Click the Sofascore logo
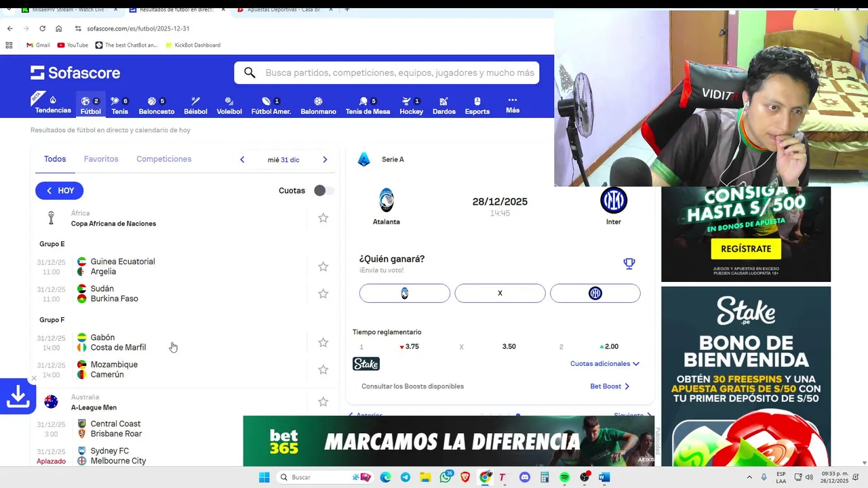 (75, 73)
